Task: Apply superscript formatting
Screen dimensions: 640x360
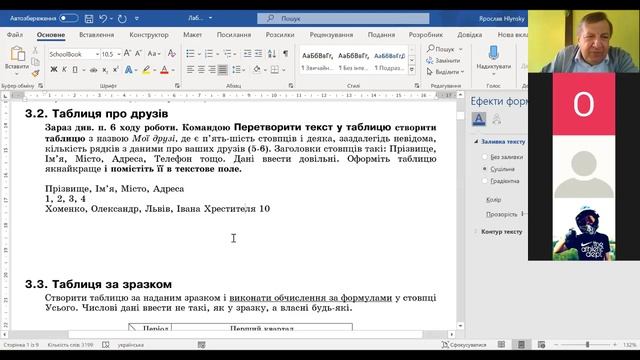Action: [116, 70]
